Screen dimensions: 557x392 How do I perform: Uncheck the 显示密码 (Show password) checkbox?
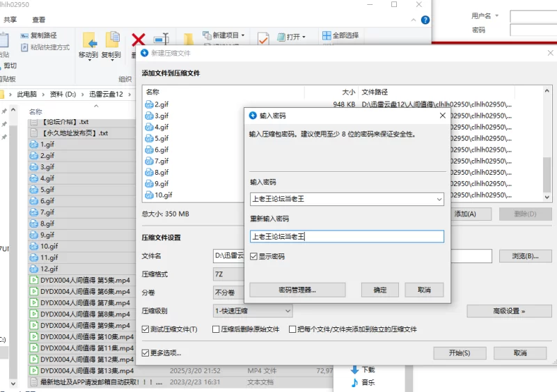click(254, 256)
